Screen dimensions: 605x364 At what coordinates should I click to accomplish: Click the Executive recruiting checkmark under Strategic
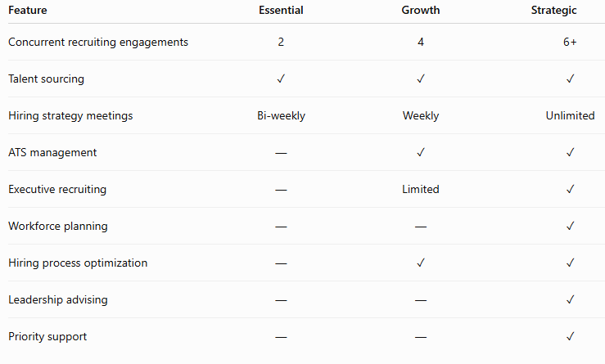tap(571, 189)
